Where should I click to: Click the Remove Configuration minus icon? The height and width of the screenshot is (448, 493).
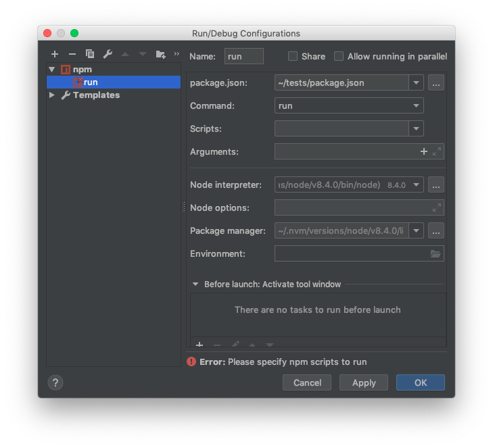(x=72, y=54)
